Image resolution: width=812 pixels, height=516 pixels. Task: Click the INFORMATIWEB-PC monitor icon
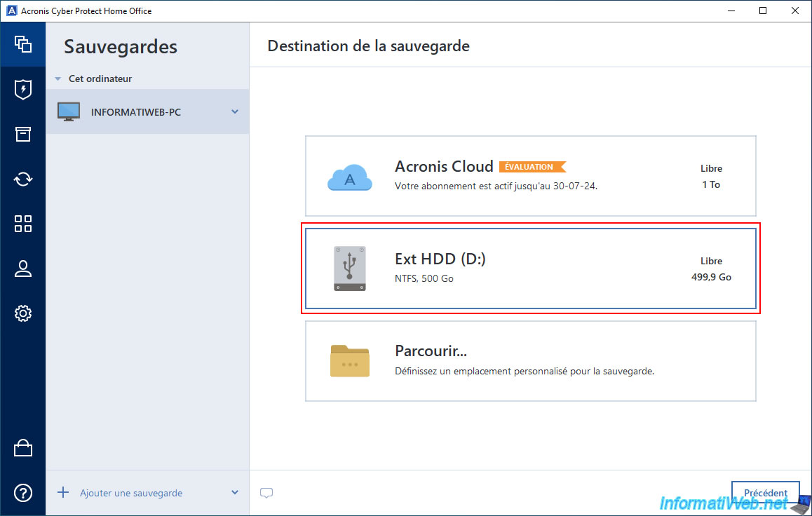pyautogui.click(x=69, y=111)
